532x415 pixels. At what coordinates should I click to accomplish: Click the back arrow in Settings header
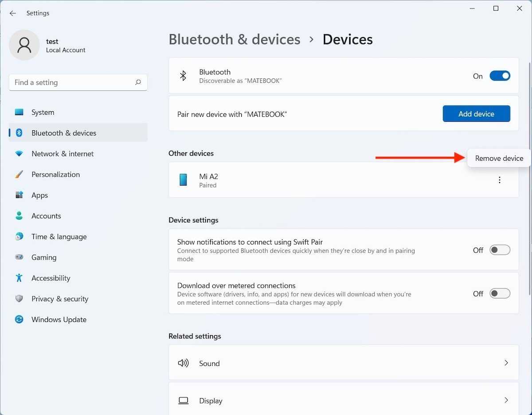pyautogui.click(x=13, y=13)
